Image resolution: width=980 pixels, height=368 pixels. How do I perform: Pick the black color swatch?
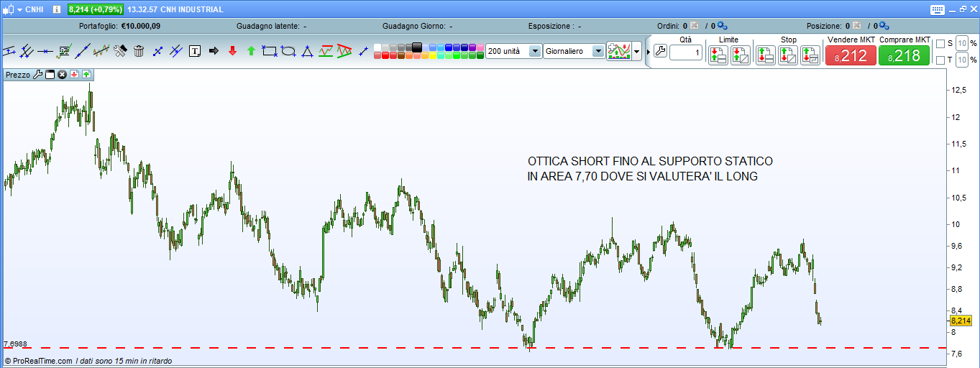(x=417, y=47)
